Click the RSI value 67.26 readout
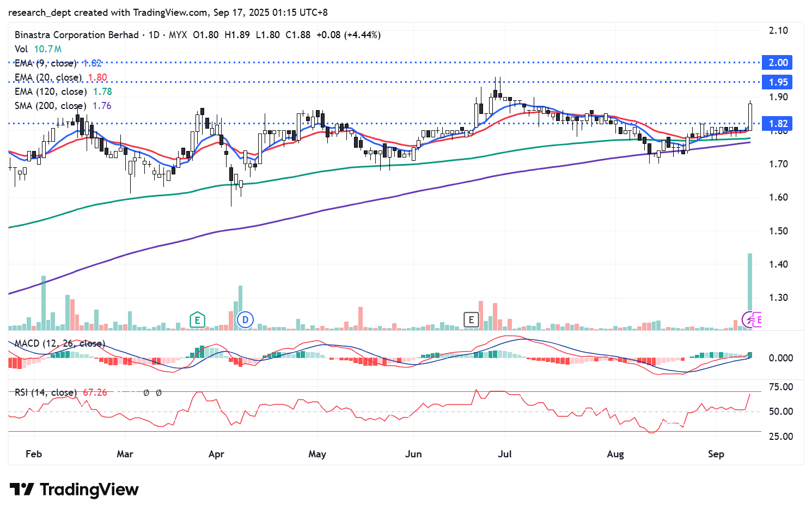Viewport: 812px width, 514px height. point(95,392)
